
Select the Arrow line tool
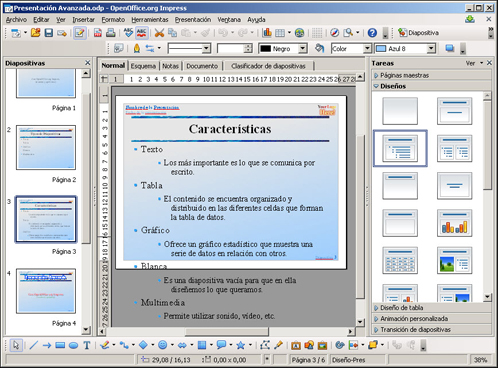click(47, 345)
